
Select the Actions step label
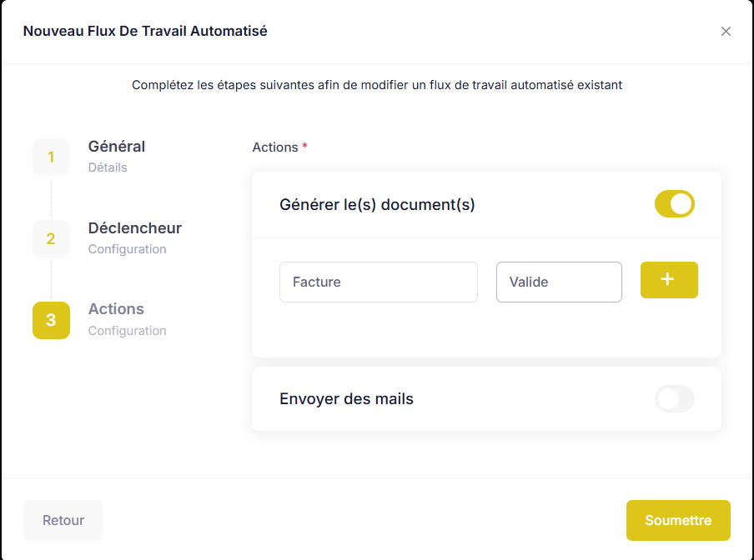point(116,309)
